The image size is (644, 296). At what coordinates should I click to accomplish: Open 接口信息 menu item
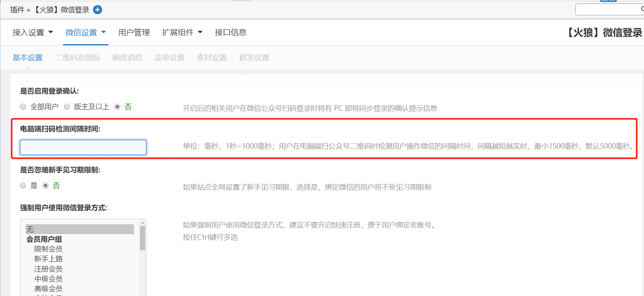click(231, 32)
